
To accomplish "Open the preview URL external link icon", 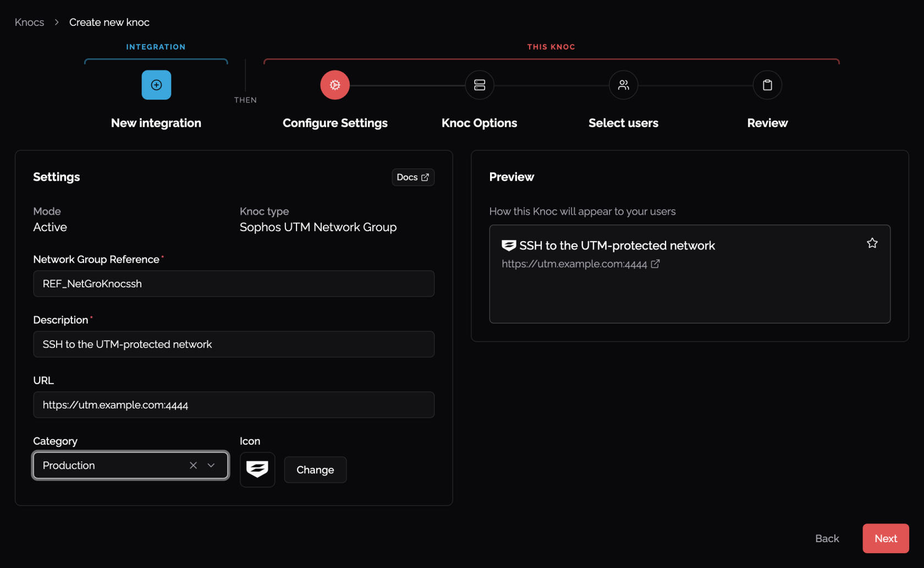I will (x=655, y=264).
